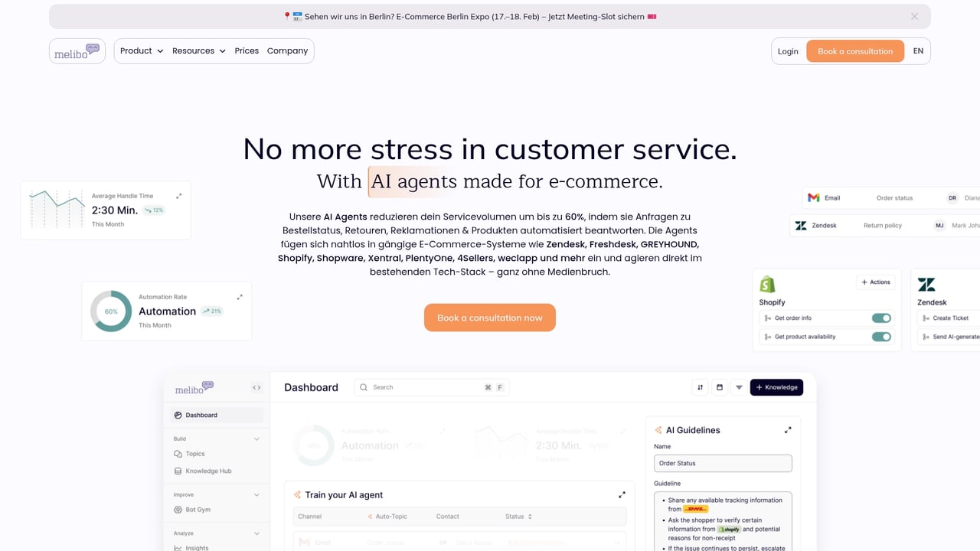Screen dimensions: 980x551
Task: Click the + Knowledge button
Action: pos(776,387)
